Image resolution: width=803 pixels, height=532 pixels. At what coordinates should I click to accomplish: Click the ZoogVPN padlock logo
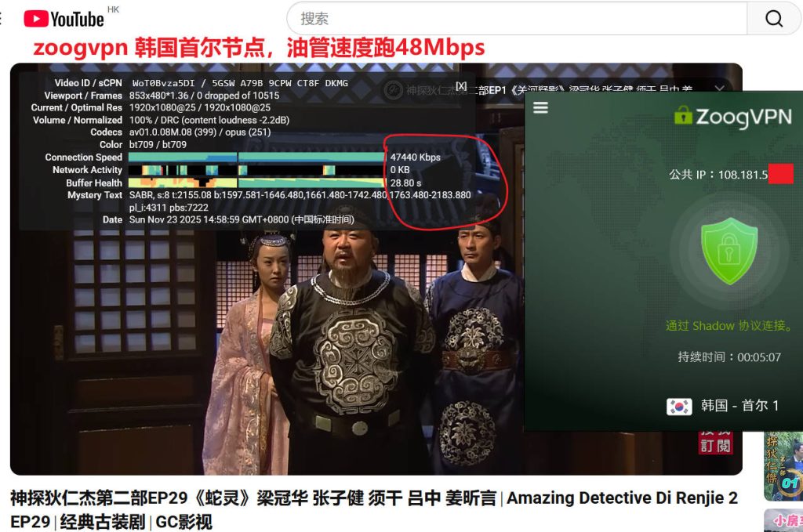tap(683, 117)
